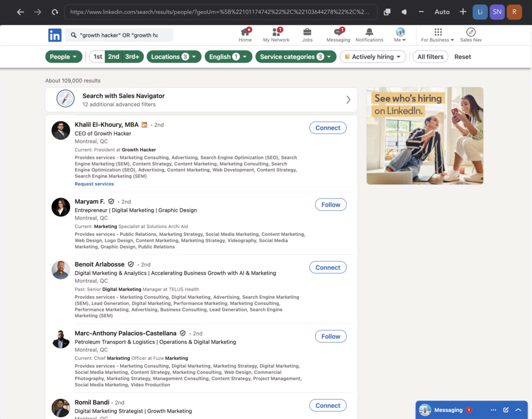Go back using the browser back arrow
The width and height of the screenshot is (532, 419).
[x=20, y=12]
